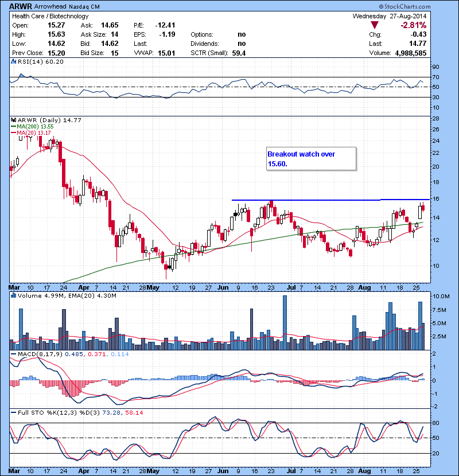Click the StockCharts.com copyright label
459x476 pixels.
pos(404,6)
